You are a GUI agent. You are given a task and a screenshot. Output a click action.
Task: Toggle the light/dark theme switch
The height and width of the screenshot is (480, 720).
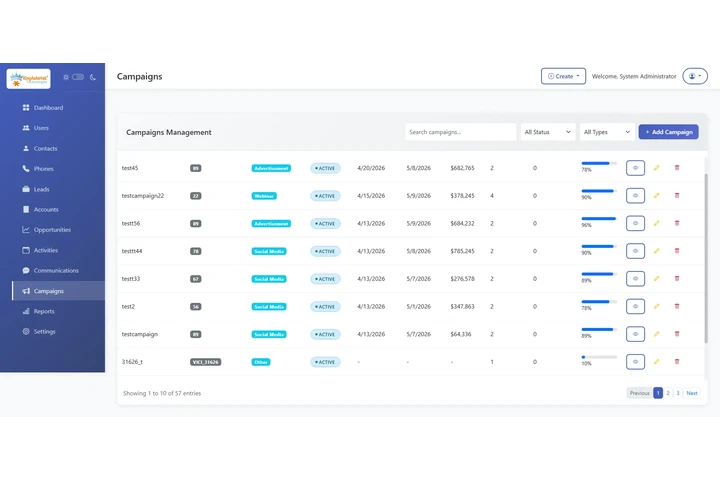click(79, 77)
